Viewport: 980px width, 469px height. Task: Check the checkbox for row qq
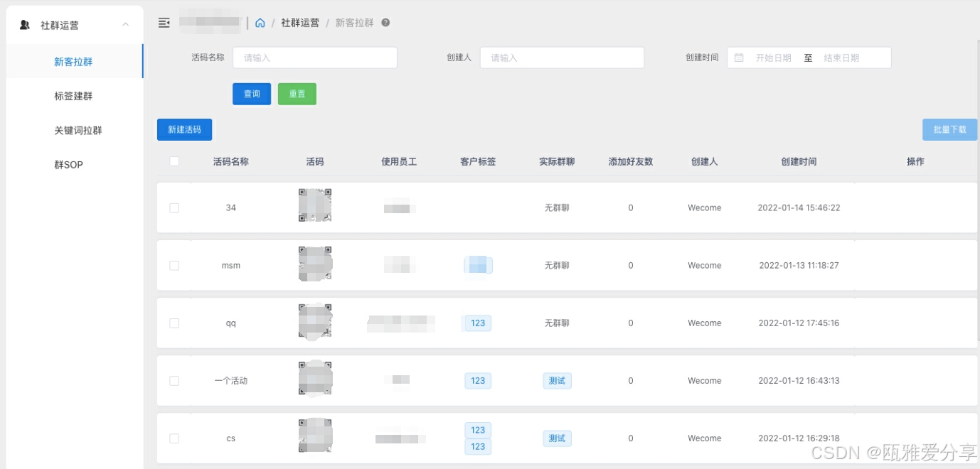pos(174,323)
